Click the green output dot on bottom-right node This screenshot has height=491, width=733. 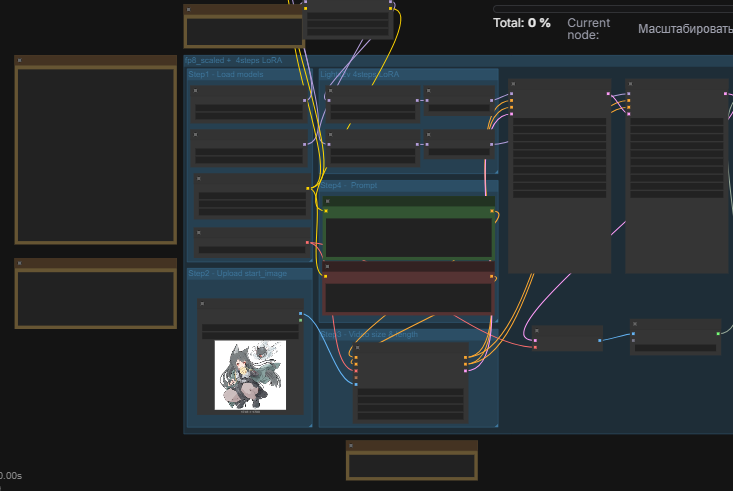click(x=718, y=333)
